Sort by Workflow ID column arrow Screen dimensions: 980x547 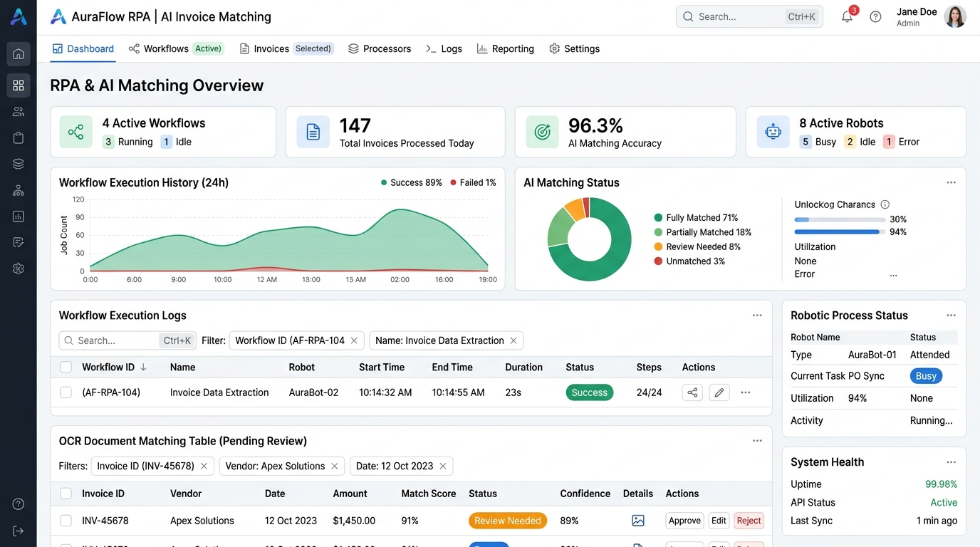tap(144, 368)
